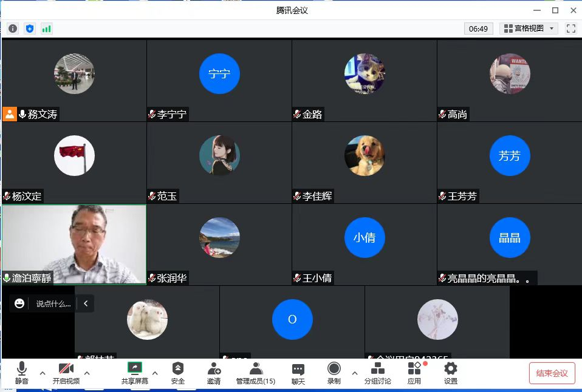
Task: Check the green network signal icon
Action: coord(47,29)
